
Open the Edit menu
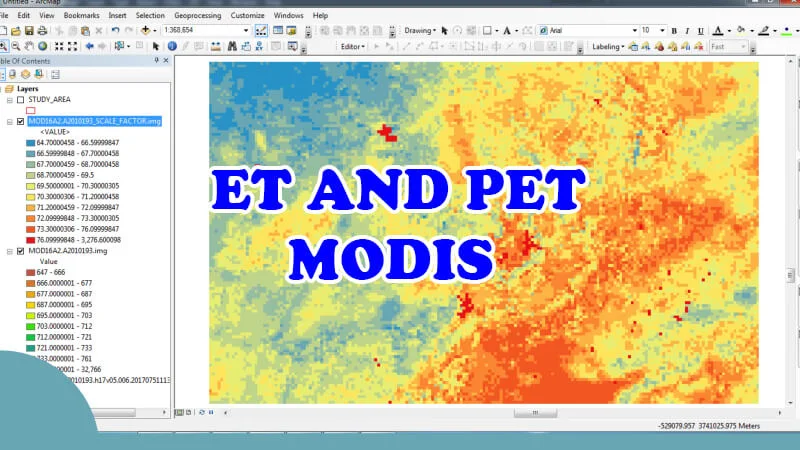point(23,15)
